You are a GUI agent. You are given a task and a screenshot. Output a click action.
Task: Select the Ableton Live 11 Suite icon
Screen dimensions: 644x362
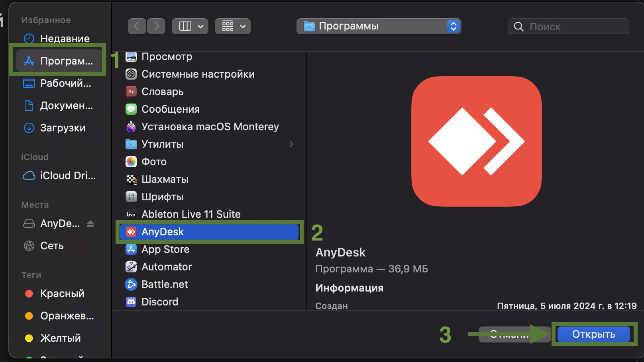pos(131,214)
